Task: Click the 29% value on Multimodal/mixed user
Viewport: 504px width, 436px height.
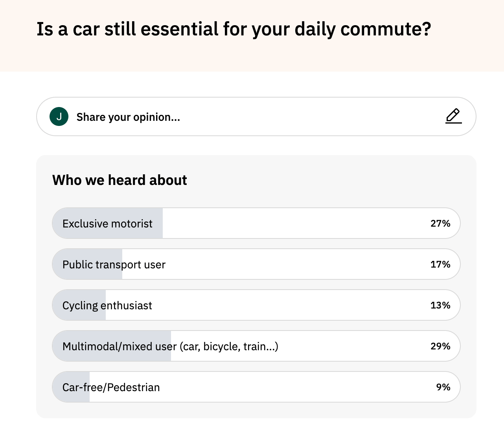Action: point(440,346)
